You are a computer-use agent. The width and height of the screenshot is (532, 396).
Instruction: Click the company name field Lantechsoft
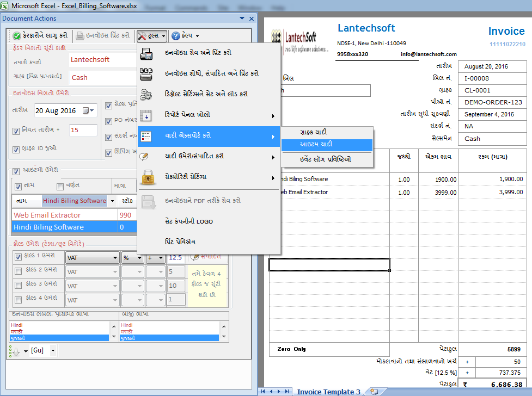tap(103, 60)
